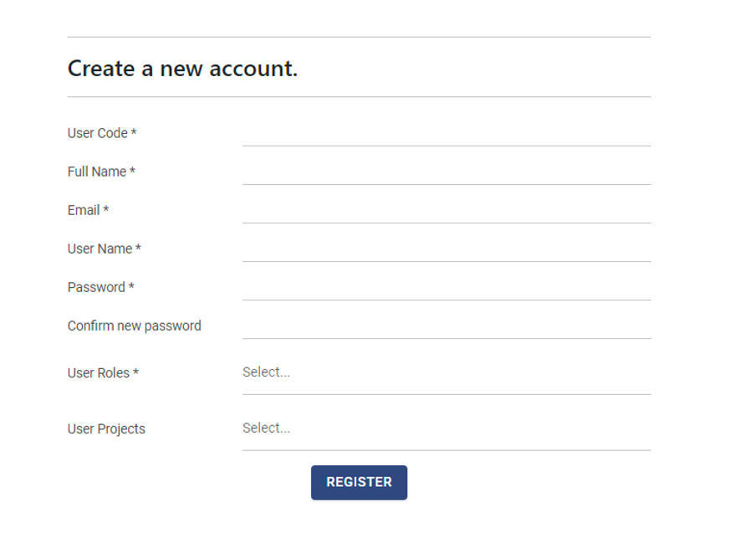The width and height of the screenshot is (756, 549).
Task: Focus the Full Name text field
Action: point(446,172)
